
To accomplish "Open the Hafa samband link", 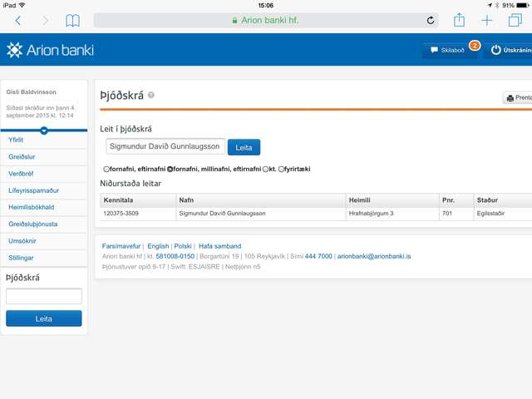I will click(x=219, y=246).
